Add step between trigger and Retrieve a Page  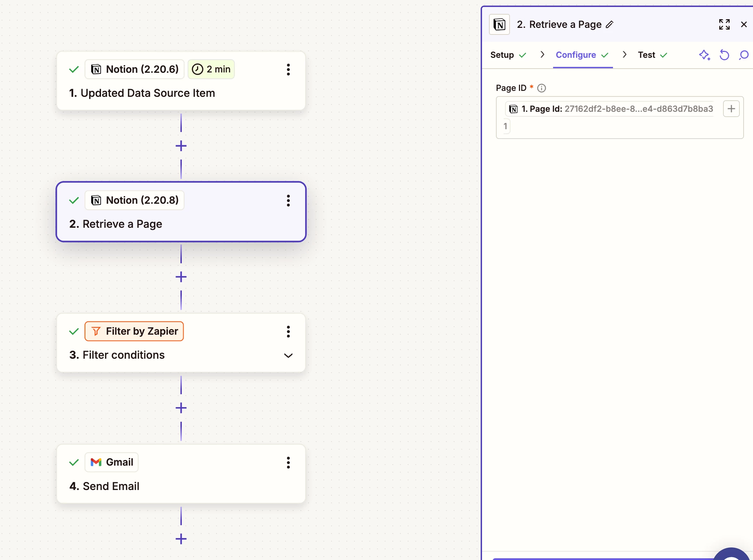point(181,146)
